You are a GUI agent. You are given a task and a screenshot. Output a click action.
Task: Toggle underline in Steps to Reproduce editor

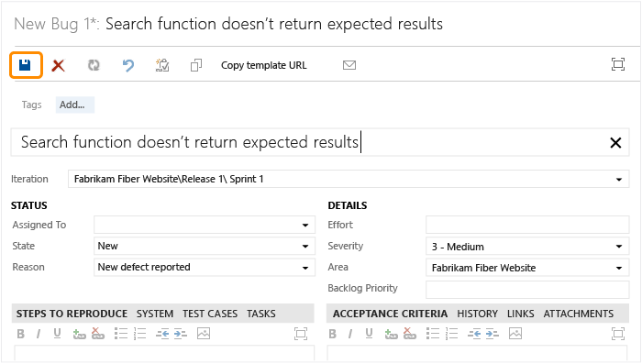[57, 334]
